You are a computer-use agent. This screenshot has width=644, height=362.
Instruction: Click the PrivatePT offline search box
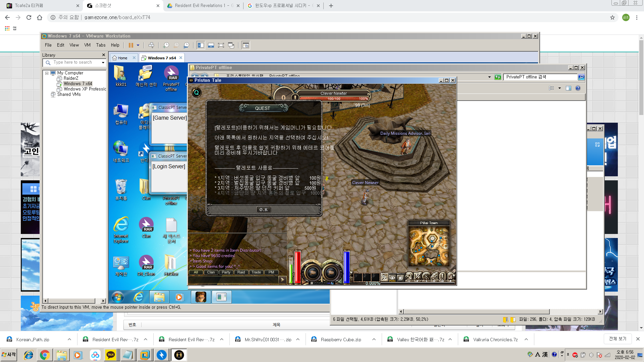541,77
